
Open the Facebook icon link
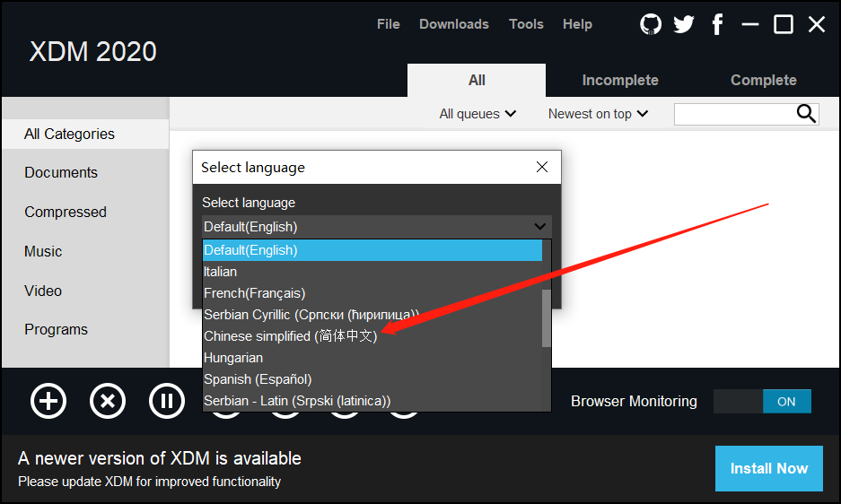pyautogui.click(x=717, y=24)
